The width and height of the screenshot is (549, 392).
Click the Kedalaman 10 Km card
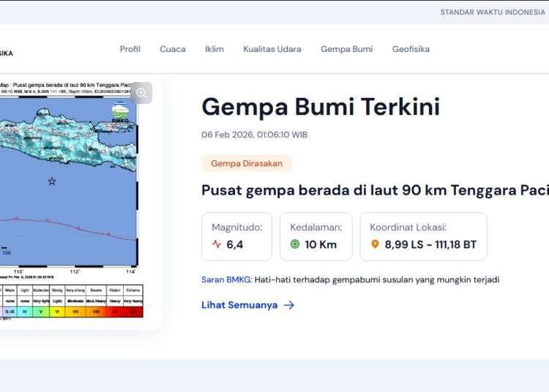315,236
